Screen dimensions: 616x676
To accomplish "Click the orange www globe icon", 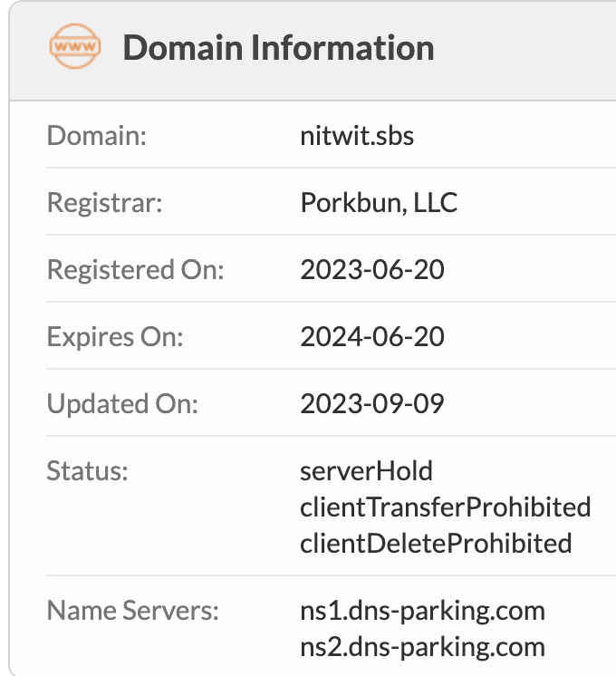I will [x=74, y=47].
